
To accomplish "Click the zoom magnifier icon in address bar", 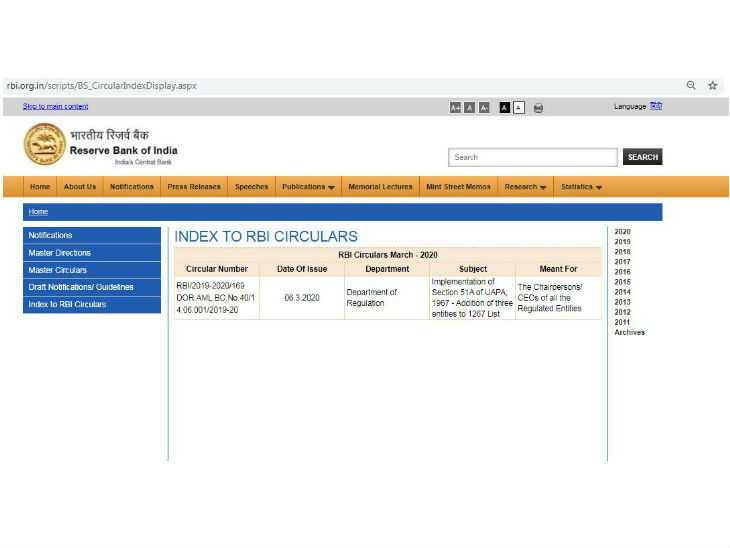I will [x=691, y=86].
